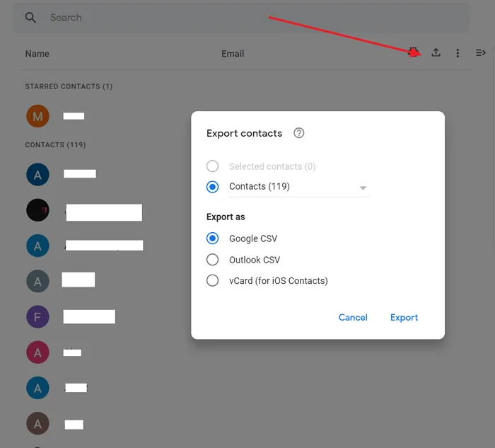Image resolution: width=495 pixels, height=448 pixels.
Task: Open the export contacts upload icon
Action: click(436, 52)
